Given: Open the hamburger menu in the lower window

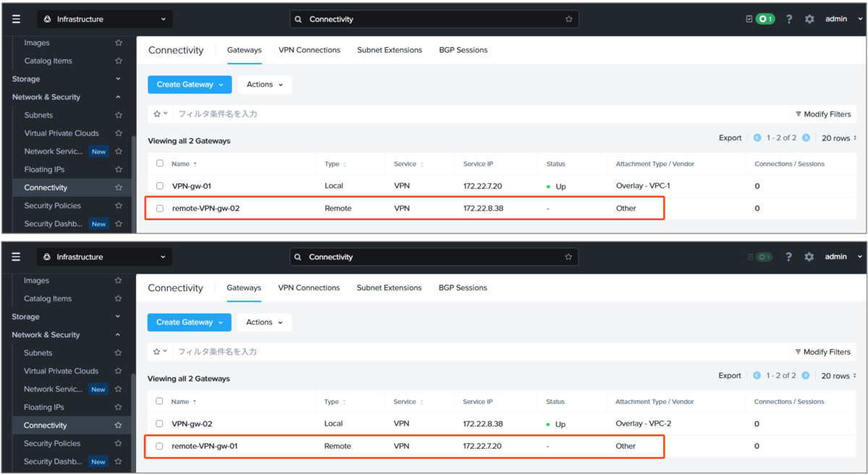Looking at the screenshot, I should pyautogui.click(x=16, y=256).
